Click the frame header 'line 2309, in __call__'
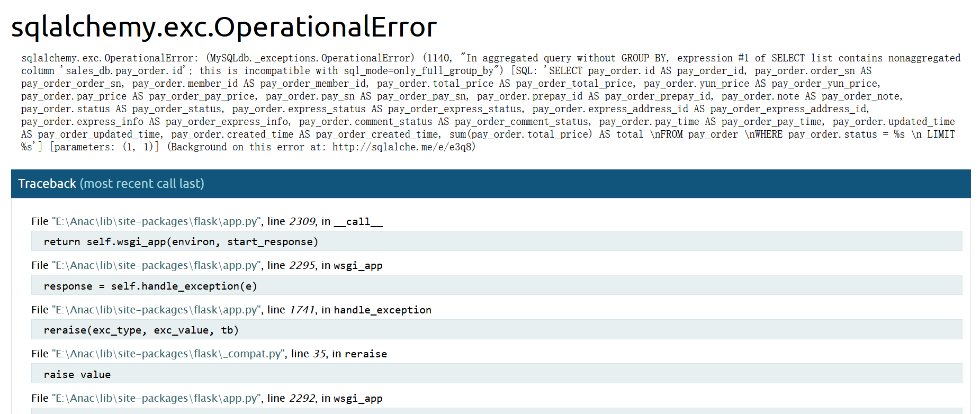Image resolution: width=980 pixels, height=414 pixels. tap(207, 221)
